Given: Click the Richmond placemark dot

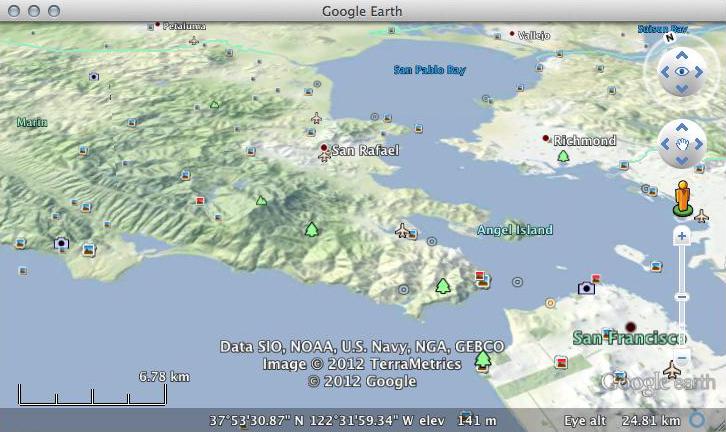Looking at the screenshot, I should tap(546, 138).
